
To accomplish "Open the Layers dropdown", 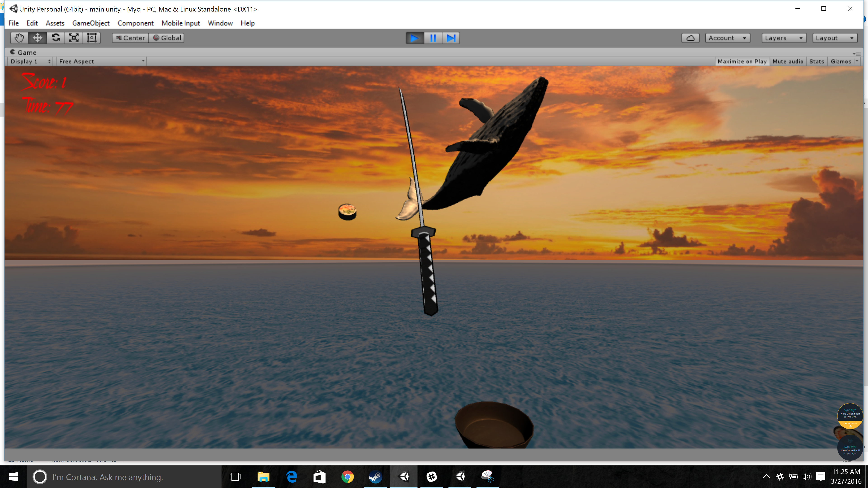I will 784,38.
